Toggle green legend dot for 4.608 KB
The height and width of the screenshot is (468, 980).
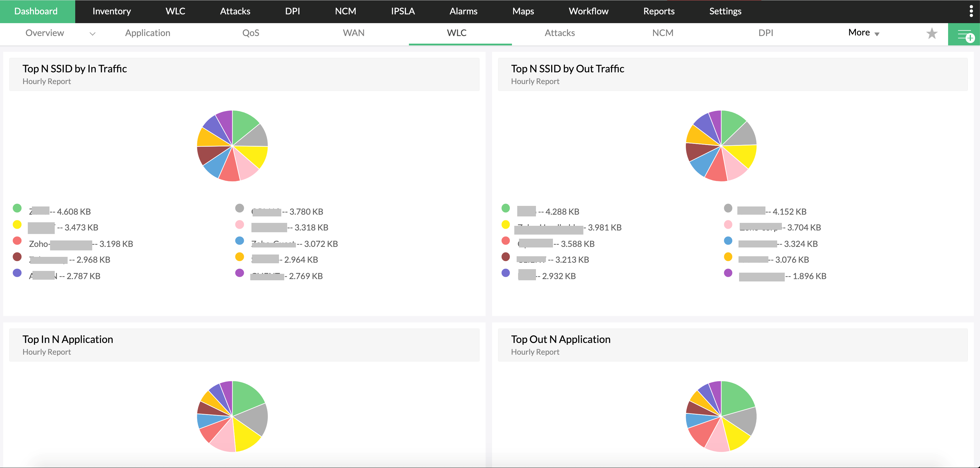(x=17, y=208)
